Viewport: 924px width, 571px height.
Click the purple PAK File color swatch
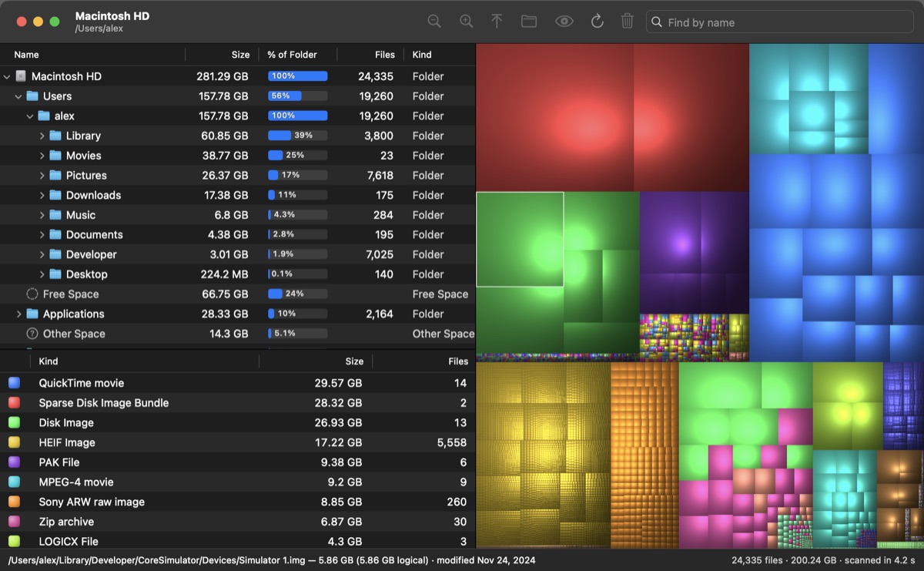coord(14,462)
